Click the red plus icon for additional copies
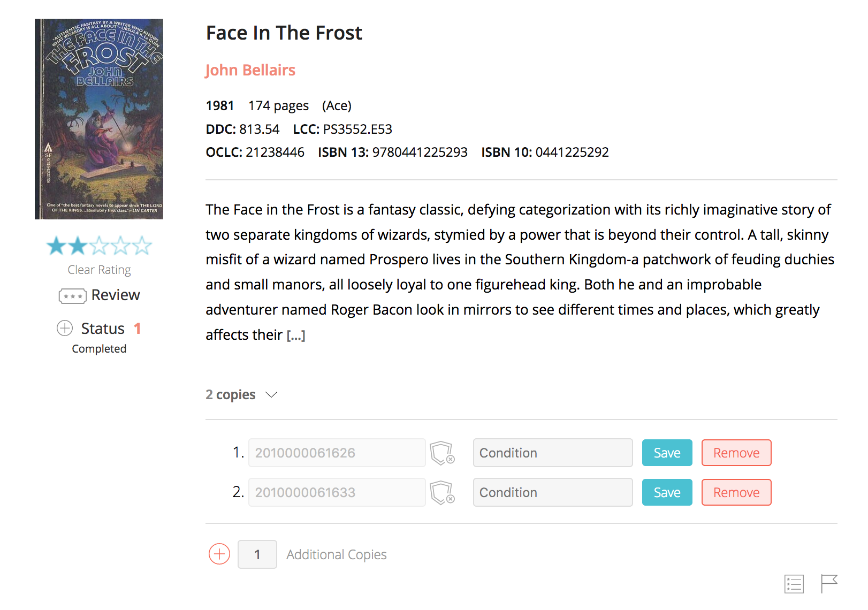868x610 pixels. tap(219, 554)
